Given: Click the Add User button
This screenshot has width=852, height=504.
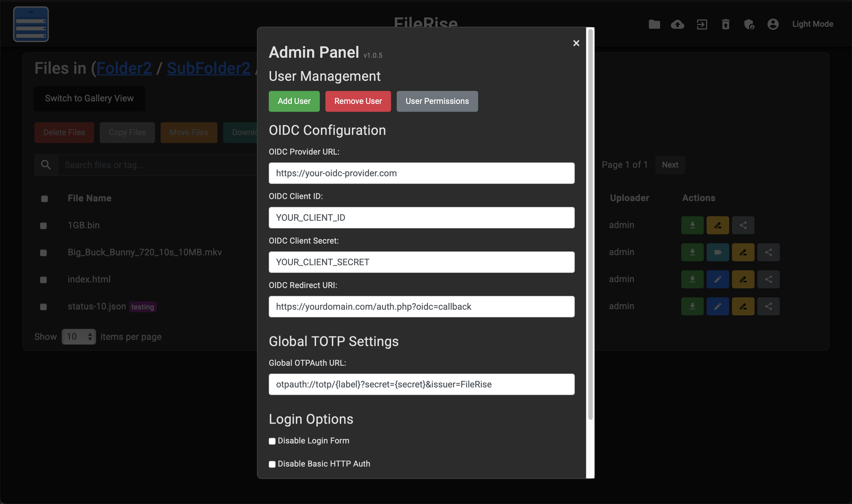Looking at the screenshot, I should (x=294, y=101).
